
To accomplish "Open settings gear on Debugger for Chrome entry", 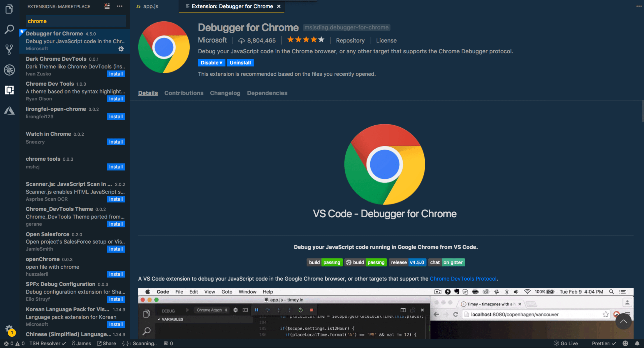I will click(x=121, y=49).
